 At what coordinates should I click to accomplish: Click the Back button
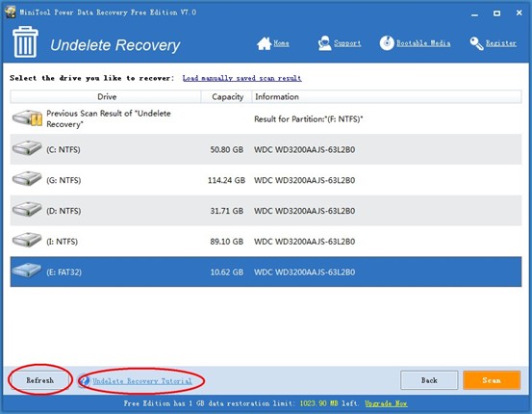(x=429, y=380)
